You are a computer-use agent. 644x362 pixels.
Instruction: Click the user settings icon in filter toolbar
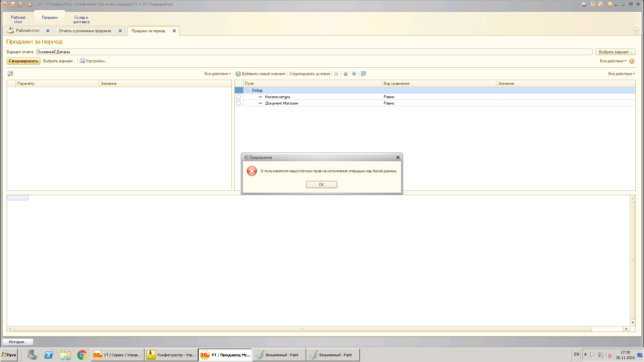point(364,74)
